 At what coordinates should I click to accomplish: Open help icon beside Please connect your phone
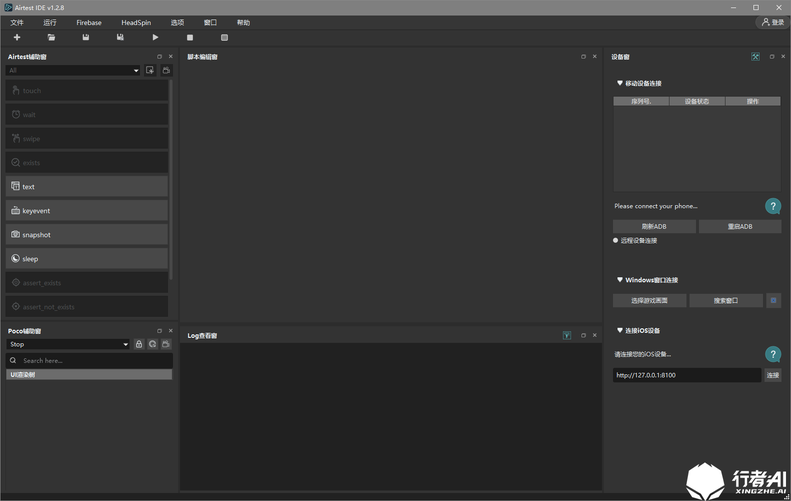773,206
